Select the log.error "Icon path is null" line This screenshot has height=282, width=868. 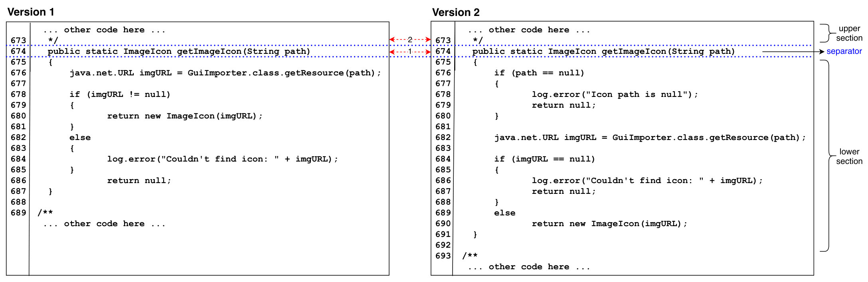pos(615,95)
